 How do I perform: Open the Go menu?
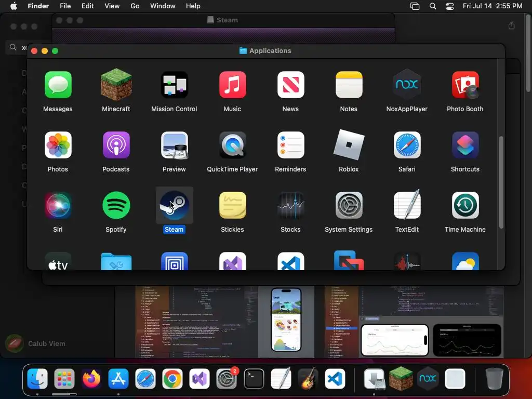pos(135,6)
